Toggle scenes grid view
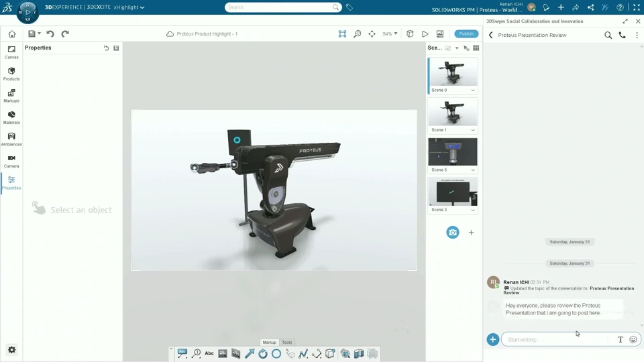 476,48
